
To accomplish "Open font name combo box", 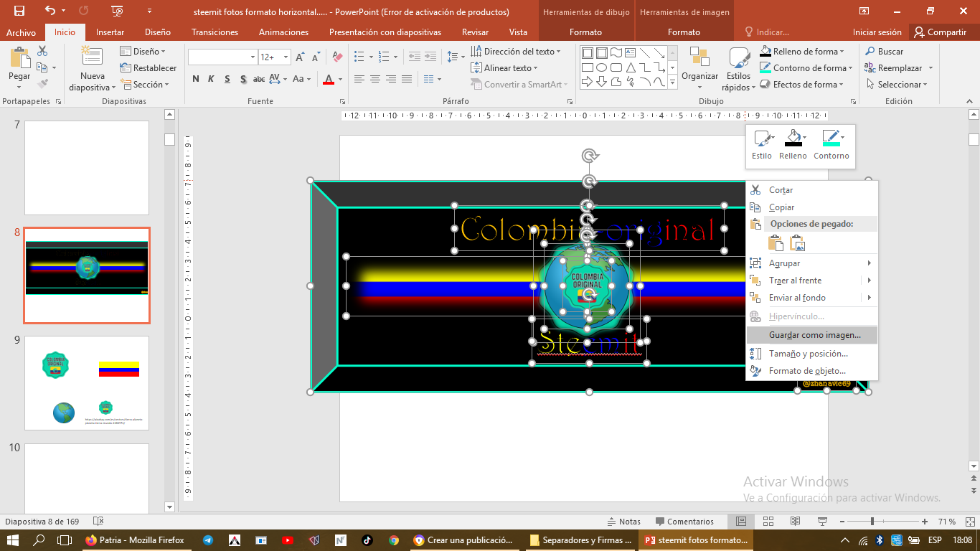I will pyautogui.click(x=222, y=57).
